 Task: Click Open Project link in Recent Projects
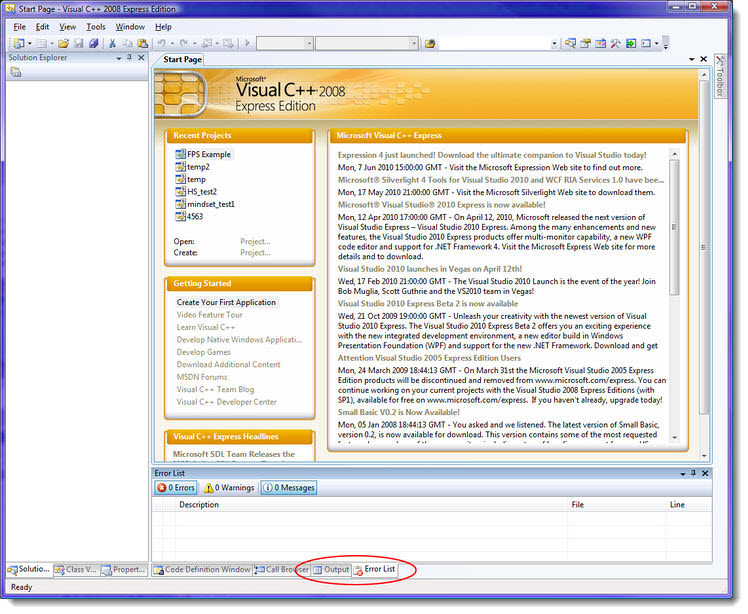coord(255,242)
